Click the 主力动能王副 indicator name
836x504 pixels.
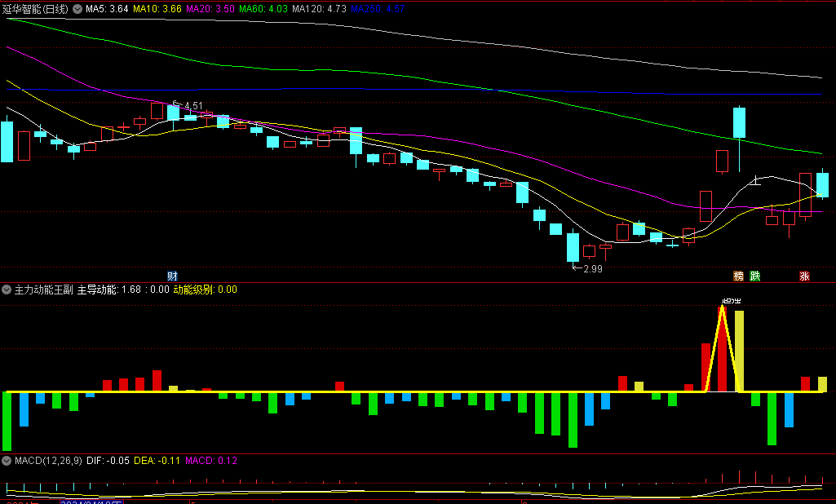click(x=44, y=290)
